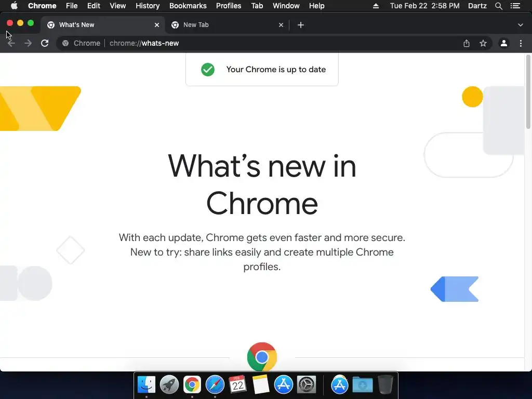Viewport: 532px width, 399px height.
Task: Open the Apple menu
Action: [14, 6]
